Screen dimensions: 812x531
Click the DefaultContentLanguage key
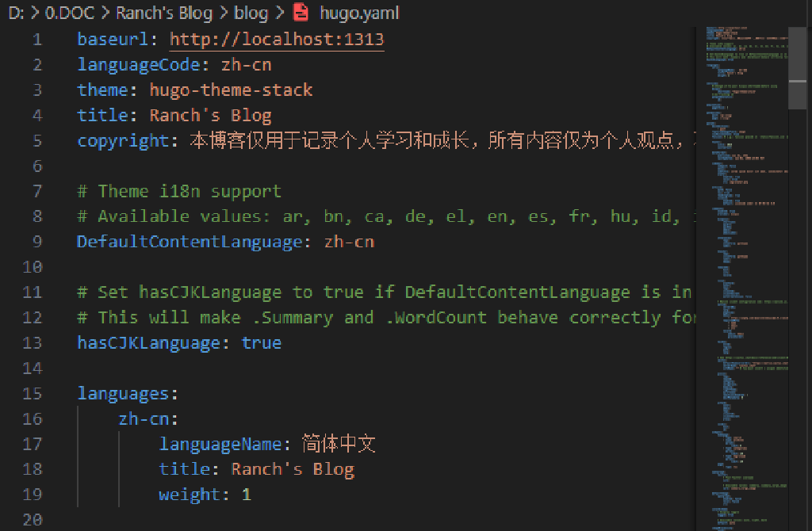[x=190, y=242]
